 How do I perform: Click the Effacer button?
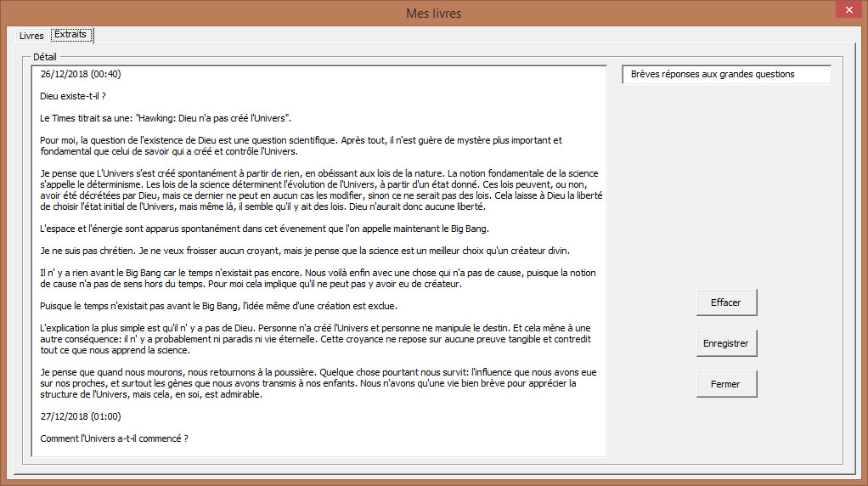[726, 302]
